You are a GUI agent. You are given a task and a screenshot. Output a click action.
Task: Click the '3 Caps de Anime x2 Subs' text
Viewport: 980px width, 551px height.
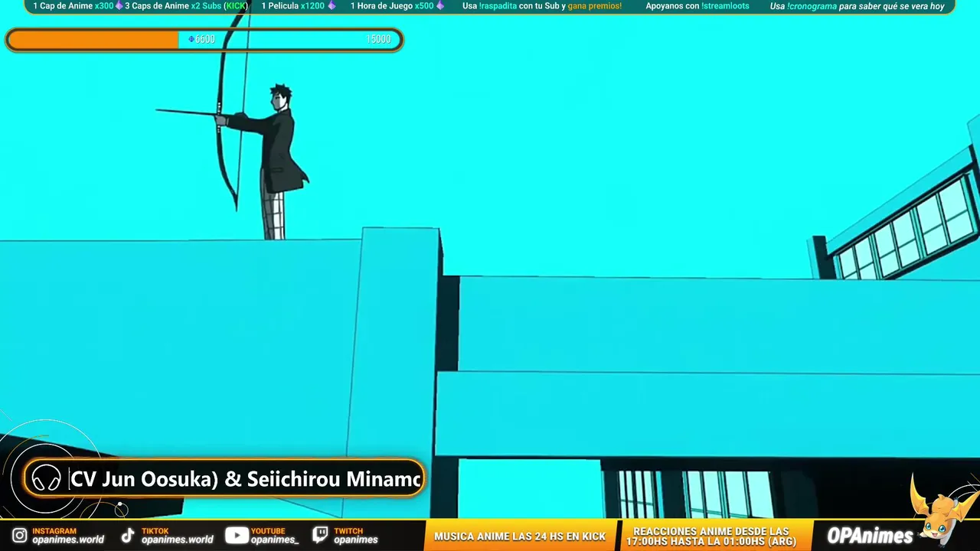(x=173, y=6)
